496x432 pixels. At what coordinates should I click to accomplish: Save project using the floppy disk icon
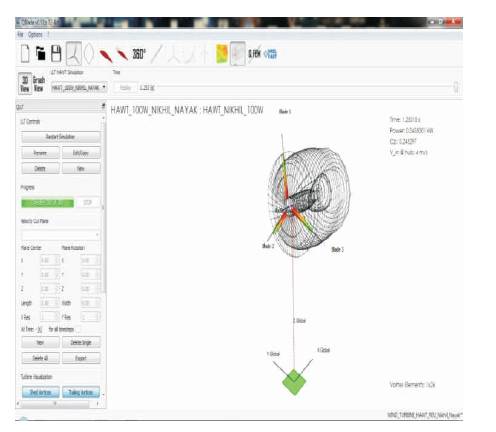point(56,54)
